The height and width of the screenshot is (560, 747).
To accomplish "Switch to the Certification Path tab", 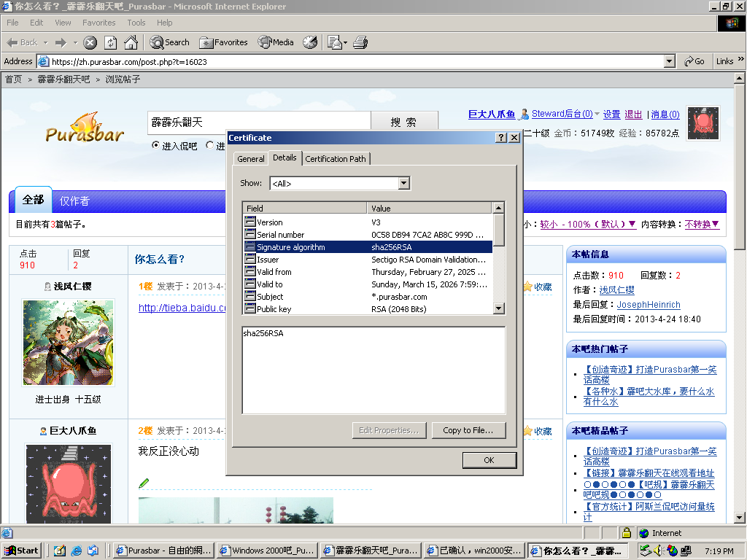I will pyautogui.click(x=336, y=158).
